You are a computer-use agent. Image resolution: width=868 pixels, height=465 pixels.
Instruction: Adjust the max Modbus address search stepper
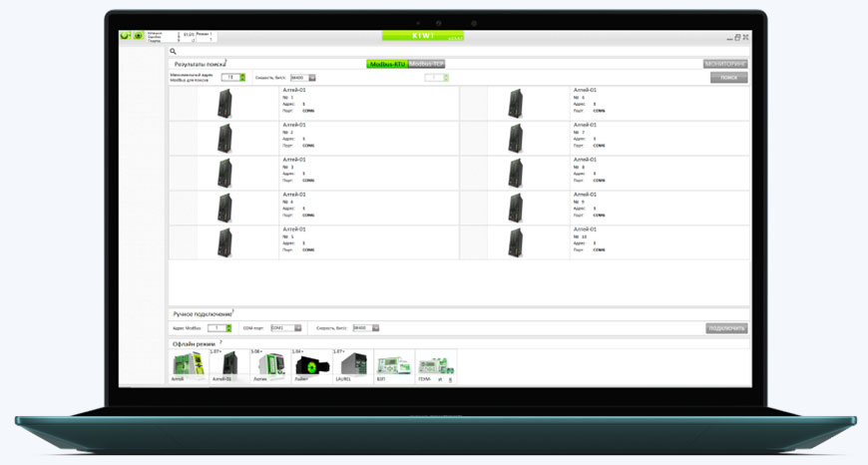pyautogui.click(x=241, y=77)
